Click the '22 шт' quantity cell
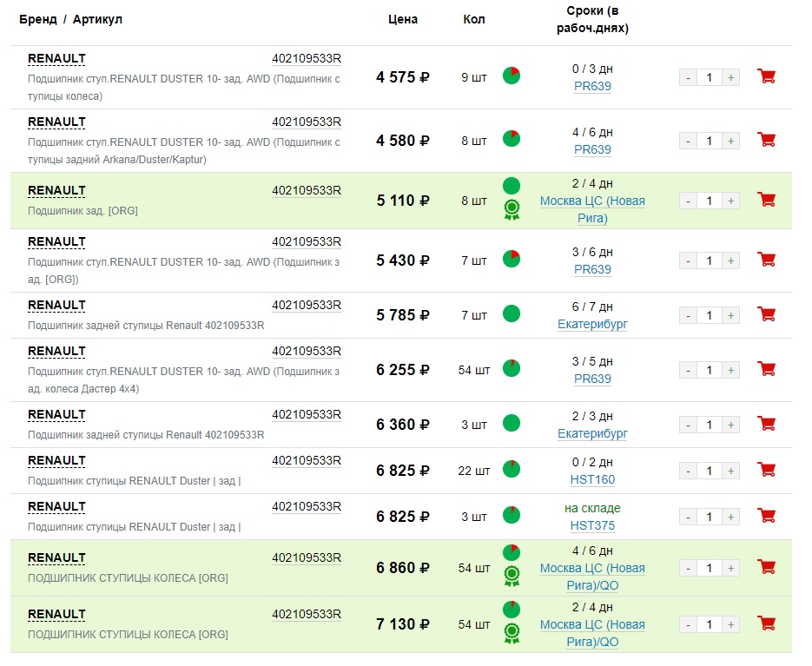Viewport: 812px width, 666px height. (x=474, y=471)
